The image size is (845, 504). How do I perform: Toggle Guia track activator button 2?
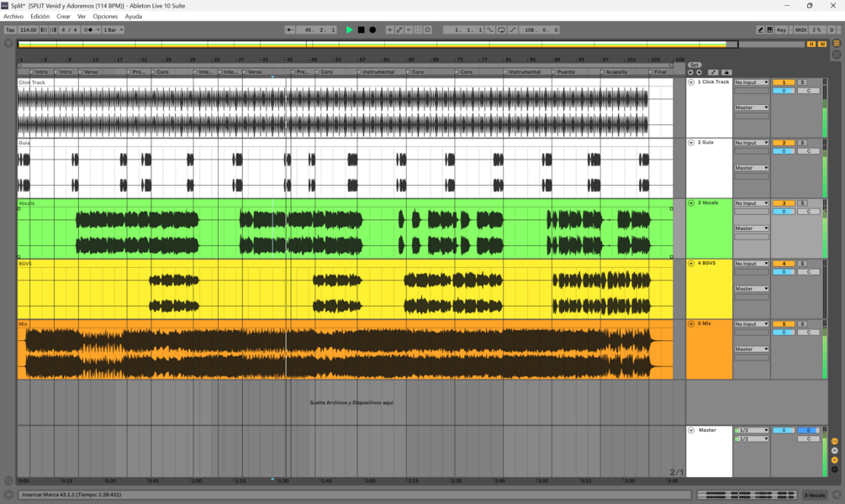(x=784, y=143)
